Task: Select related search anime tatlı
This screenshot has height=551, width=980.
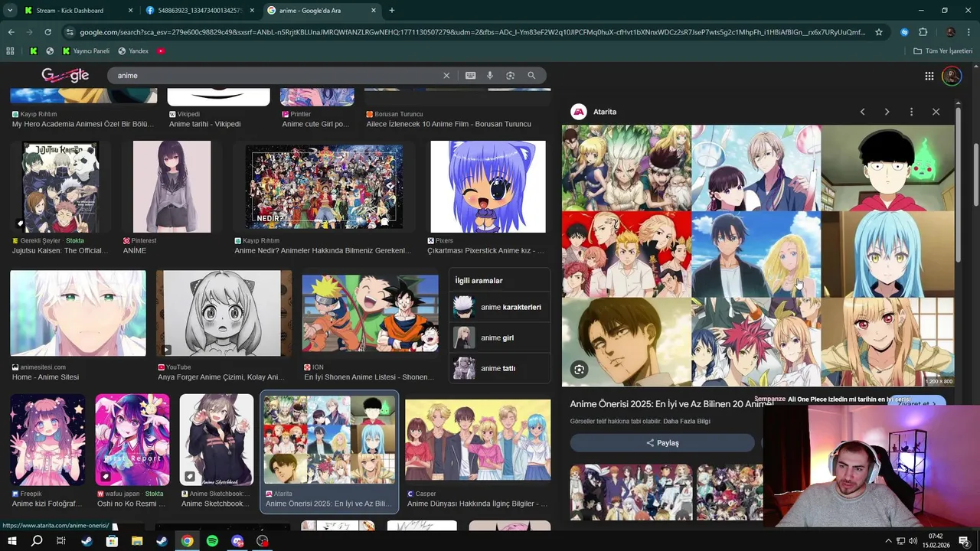Action: [499, 368]
